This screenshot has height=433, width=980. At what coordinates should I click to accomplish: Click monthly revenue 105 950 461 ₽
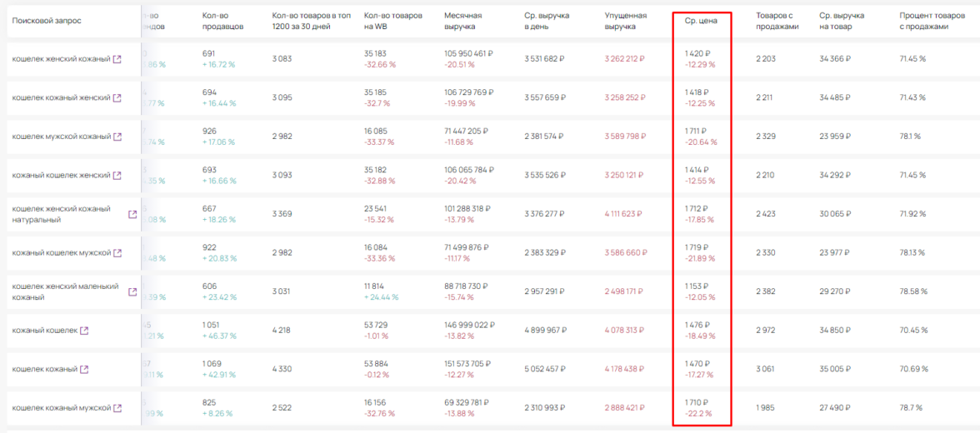tap(468, 54)
